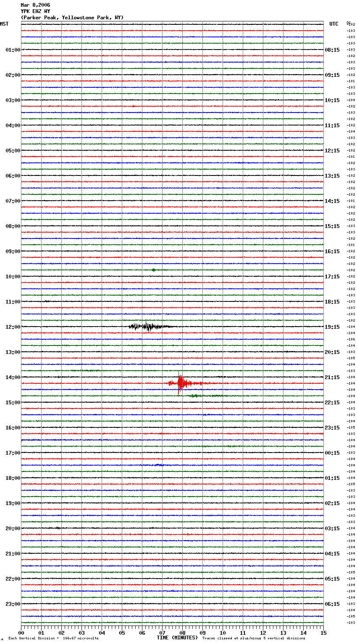357x644 pixels.
Task: Select the Each Vertical Division microvolts note
Action: coord(54,639)
